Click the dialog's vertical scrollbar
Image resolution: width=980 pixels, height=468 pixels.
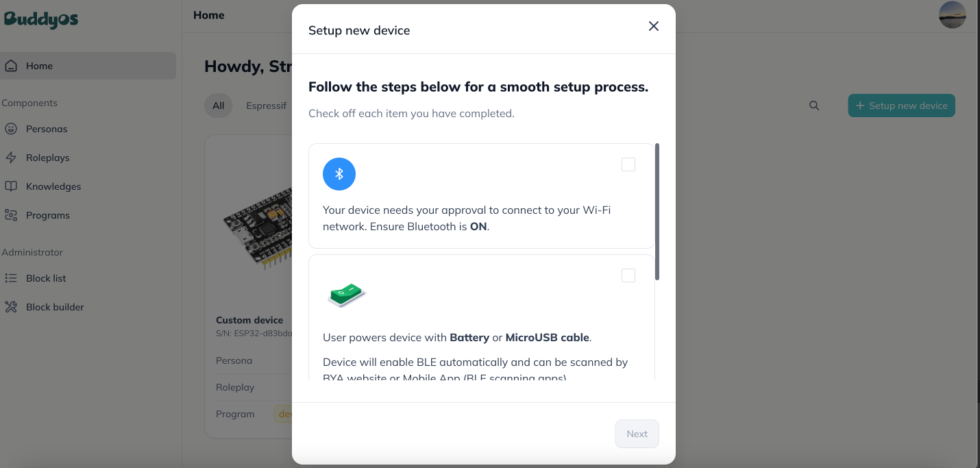pyautogui.click(x=657, y=211)
